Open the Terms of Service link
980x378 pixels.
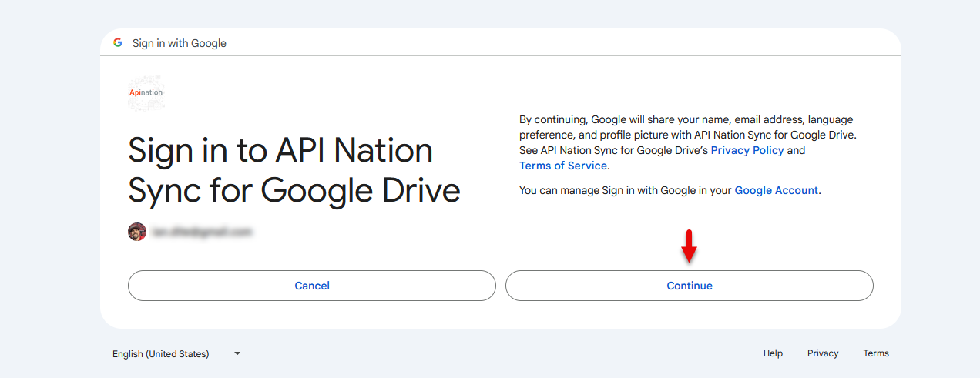pyautogui.click(x=563, y=166)
